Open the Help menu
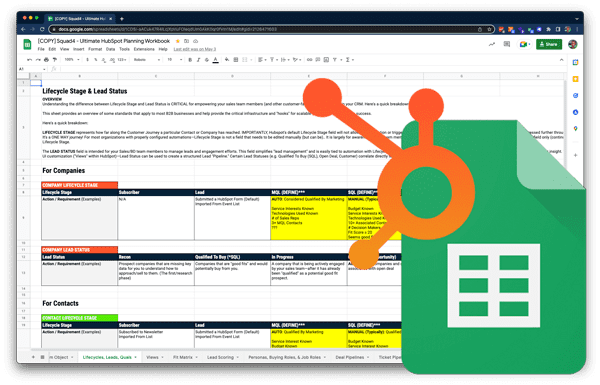 pyautogui.click(x=163, y=49)
